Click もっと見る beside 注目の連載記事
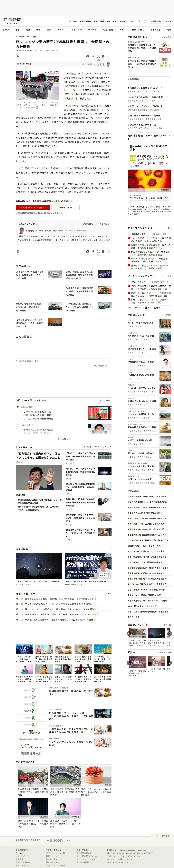 166,37
